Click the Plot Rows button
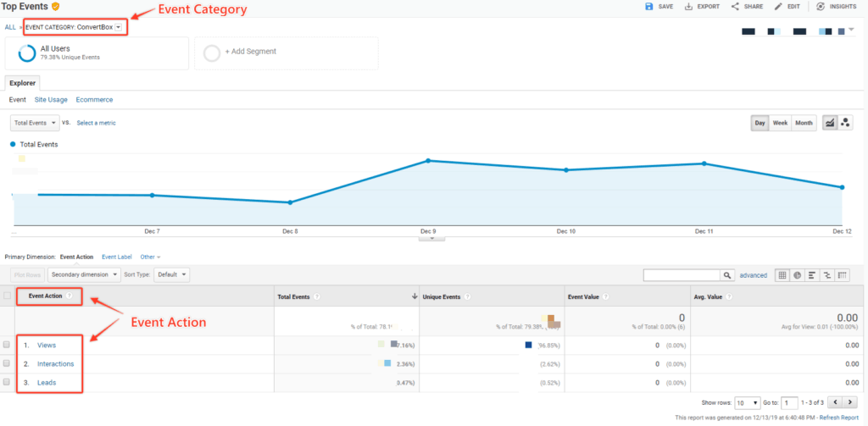The width and height of the screenshot is (868, 426). (x=28, y=274)
